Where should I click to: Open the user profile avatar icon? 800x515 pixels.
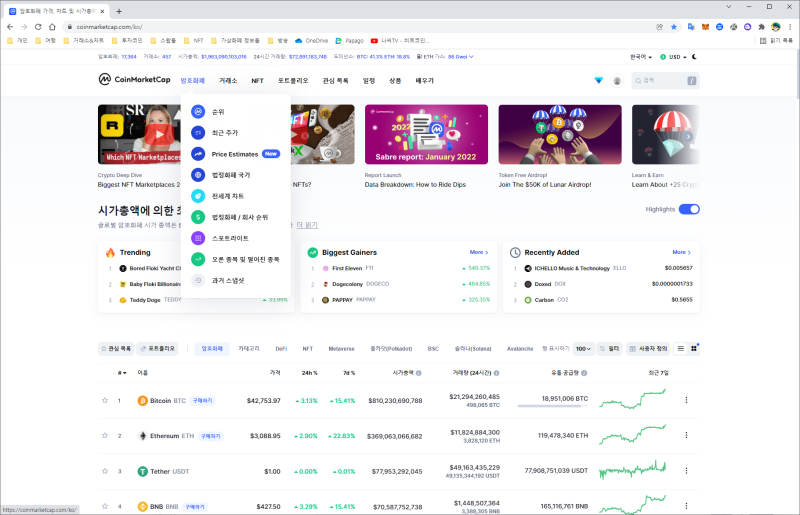pyautogui.click(x=617, y=81)
